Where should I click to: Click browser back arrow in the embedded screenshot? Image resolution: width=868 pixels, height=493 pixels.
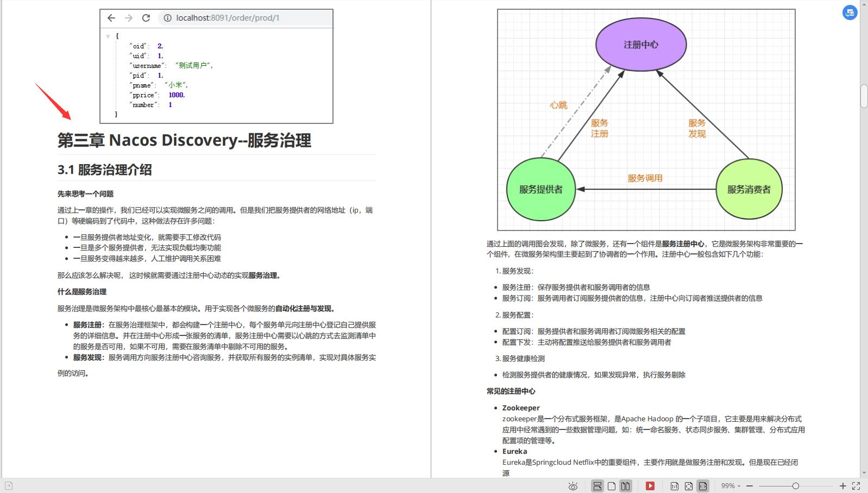(x=111, y=18)
